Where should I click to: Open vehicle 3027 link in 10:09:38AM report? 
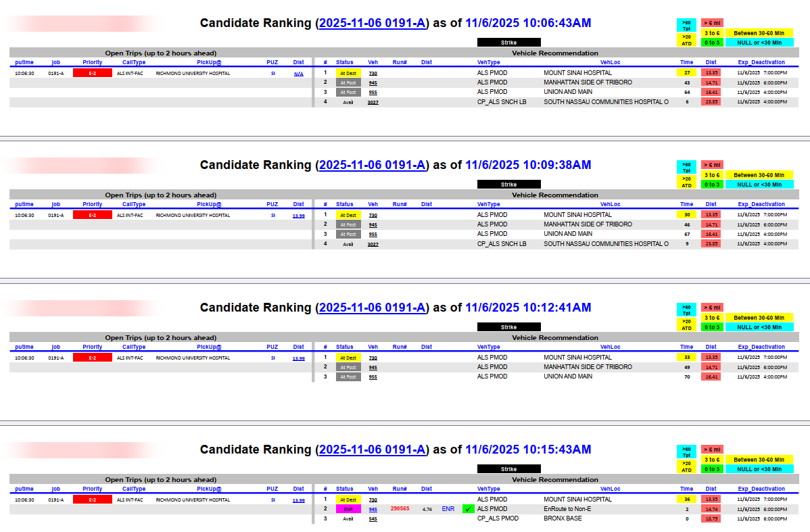pos(373,244)
